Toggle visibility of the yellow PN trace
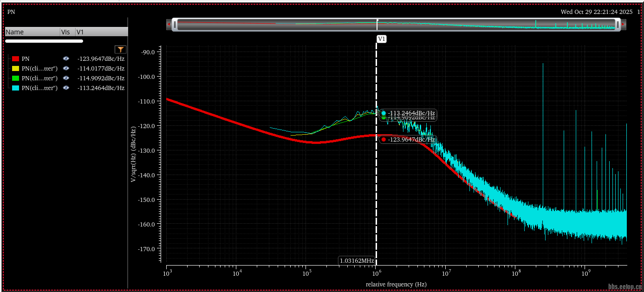The image size is (644, 292). (x=66, y=69)
